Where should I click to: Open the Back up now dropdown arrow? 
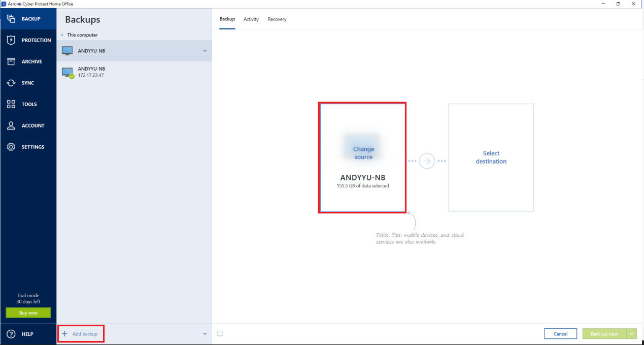pyautogui.click(x=631, y=334)
